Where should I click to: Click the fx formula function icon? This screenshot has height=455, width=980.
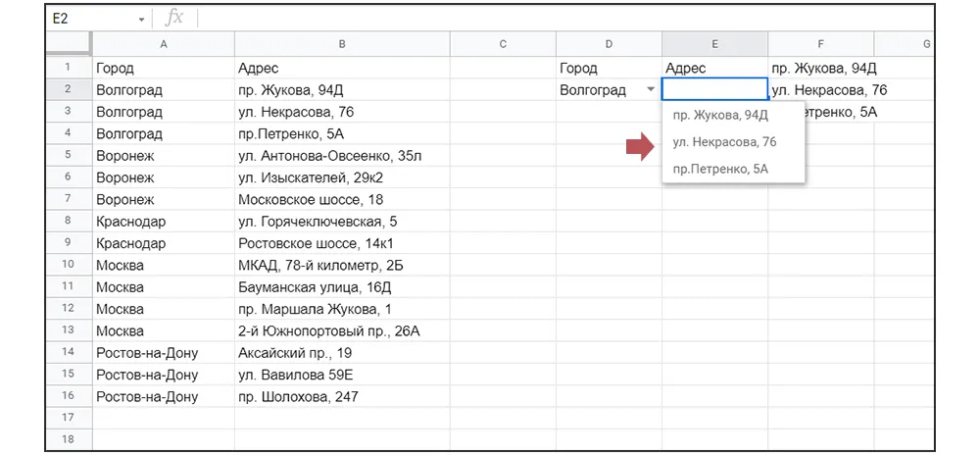[x=174, y=18]
